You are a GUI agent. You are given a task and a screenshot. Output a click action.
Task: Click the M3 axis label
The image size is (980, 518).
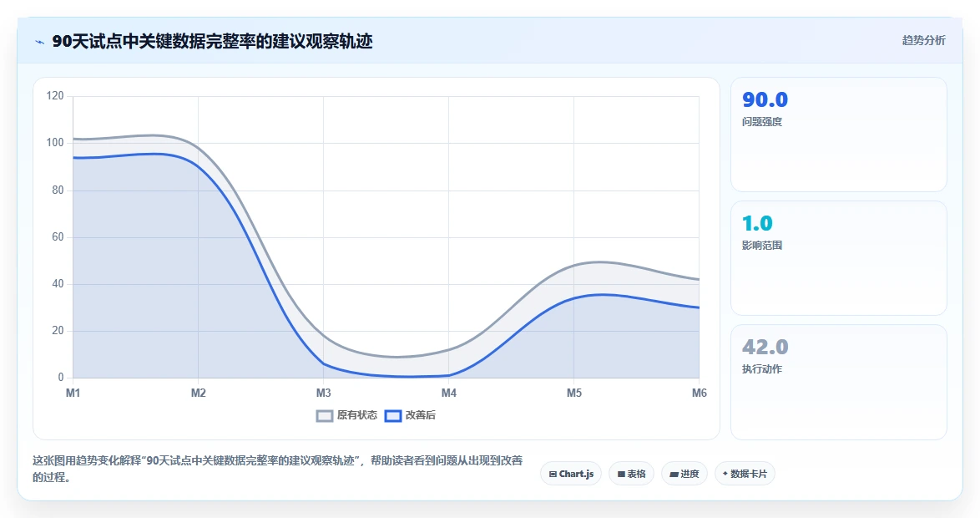pos(323,393)
